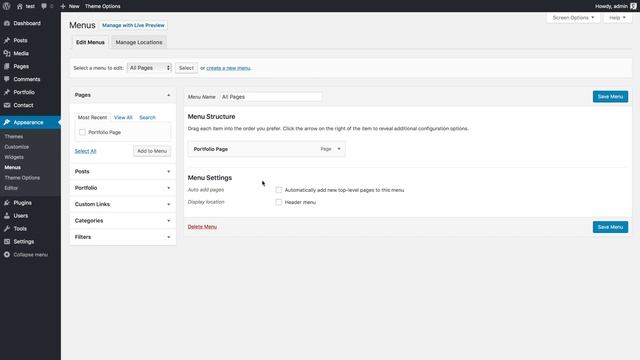The width and height of the screenshot is (640, 360).
Task: Open Theme Options in Appearance submenu
Action: (x=22, y=178)
